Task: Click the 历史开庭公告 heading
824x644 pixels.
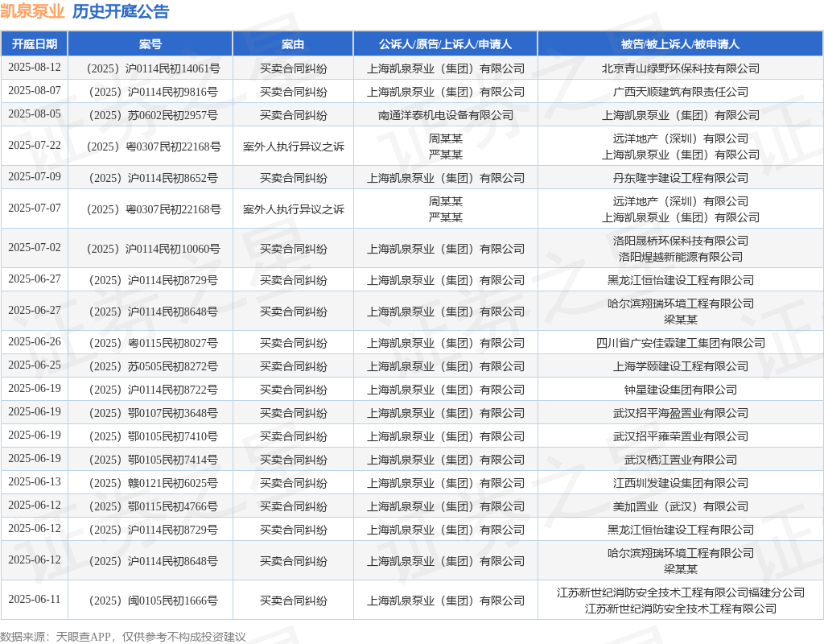Action: pos(121,11)
